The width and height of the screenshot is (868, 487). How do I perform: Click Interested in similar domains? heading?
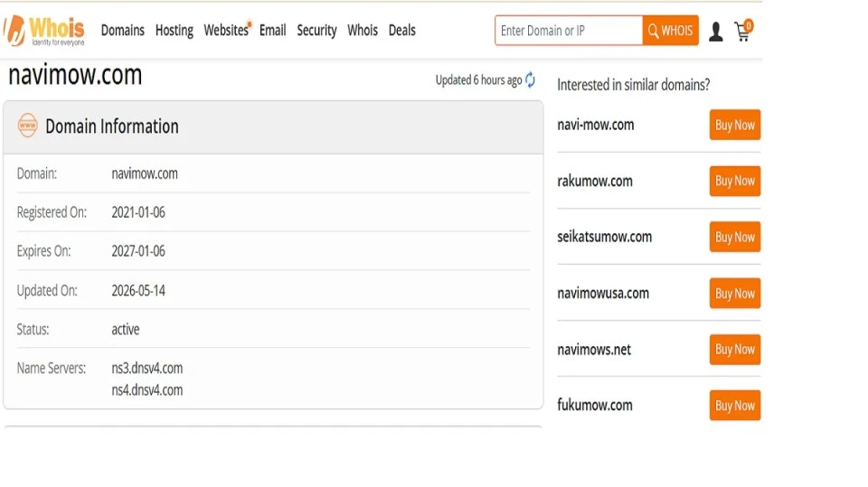(633, 85)
